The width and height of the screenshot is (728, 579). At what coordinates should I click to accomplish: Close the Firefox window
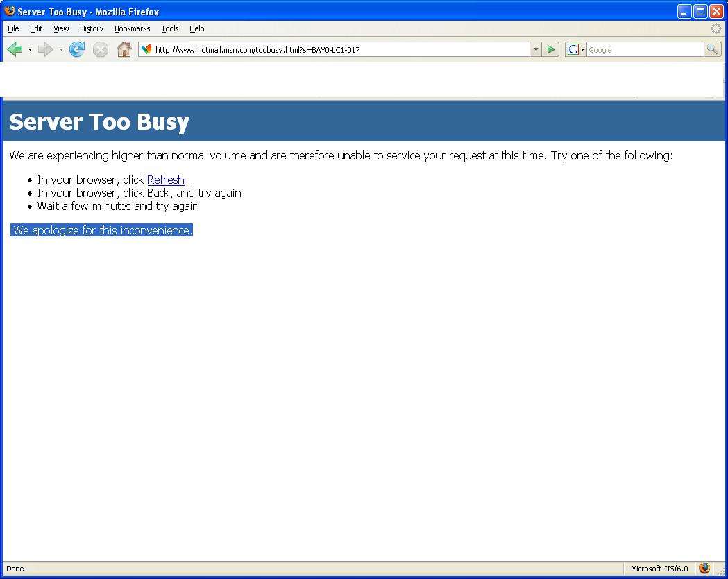pos(716,12)
